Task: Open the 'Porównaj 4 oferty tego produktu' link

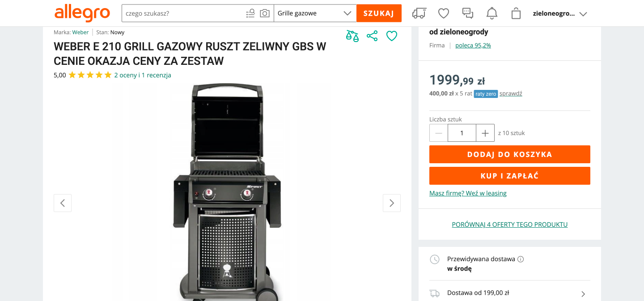Action: tap(509, 225)
